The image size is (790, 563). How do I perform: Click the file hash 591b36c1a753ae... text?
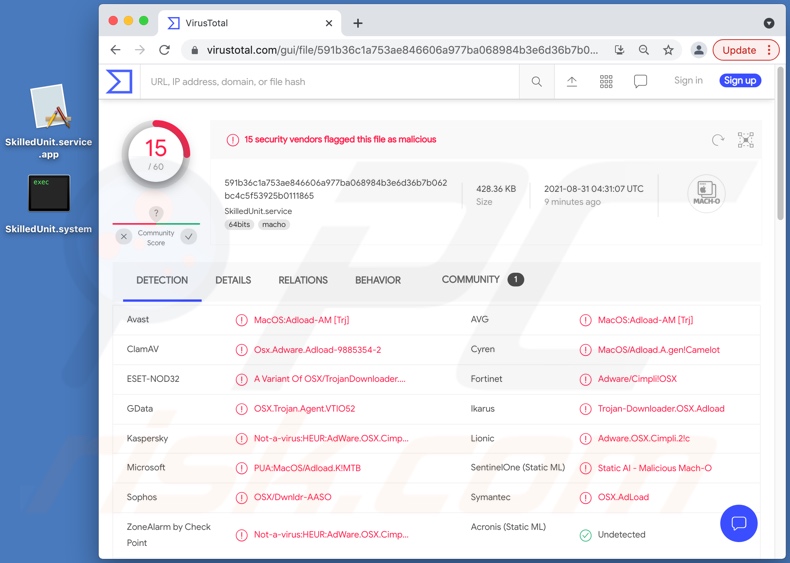(336, 189)
